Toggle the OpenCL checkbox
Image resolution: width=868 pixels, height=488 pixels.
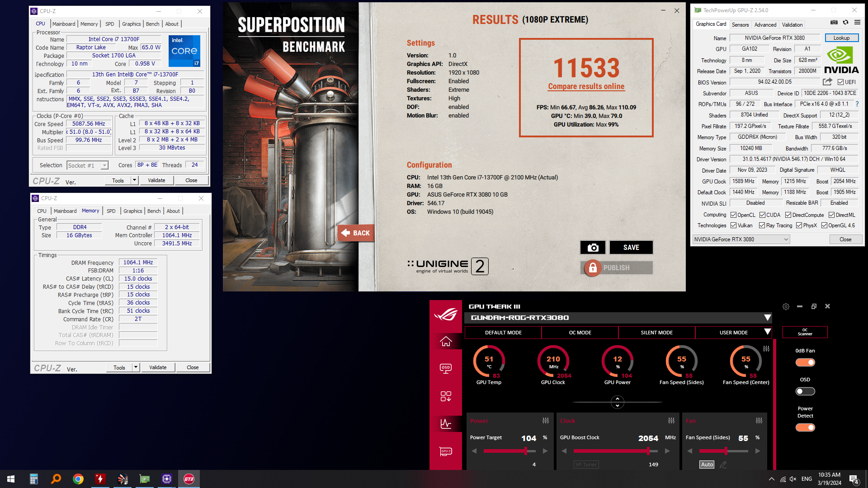tap(733, 215)
